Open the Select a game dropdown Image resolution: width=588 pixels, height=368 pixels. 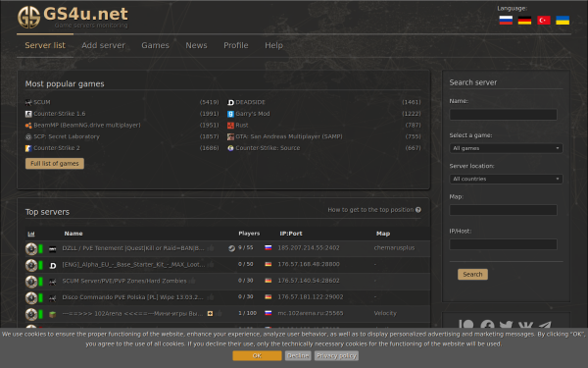click(506, 148)
